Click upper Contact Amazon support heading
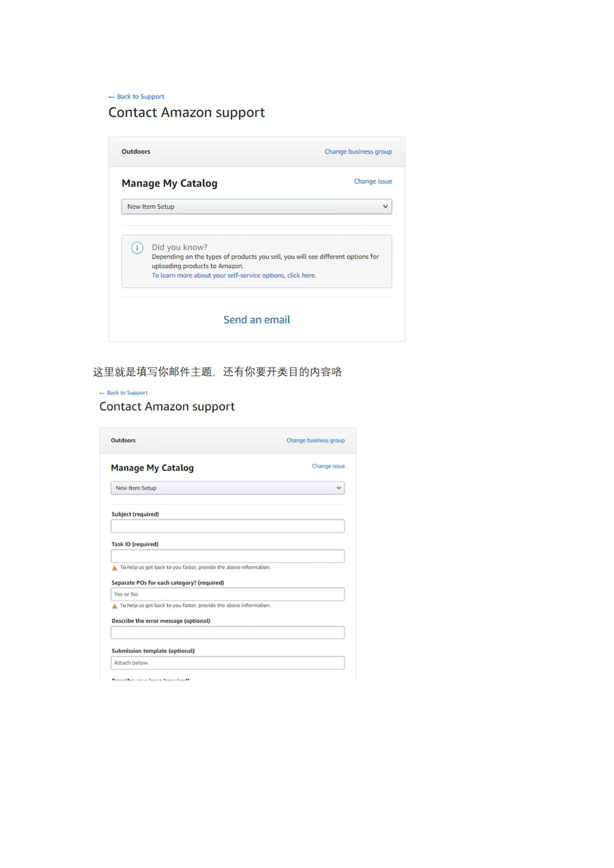Viewport: 614px width, 868px height. [x=186, y=113]
